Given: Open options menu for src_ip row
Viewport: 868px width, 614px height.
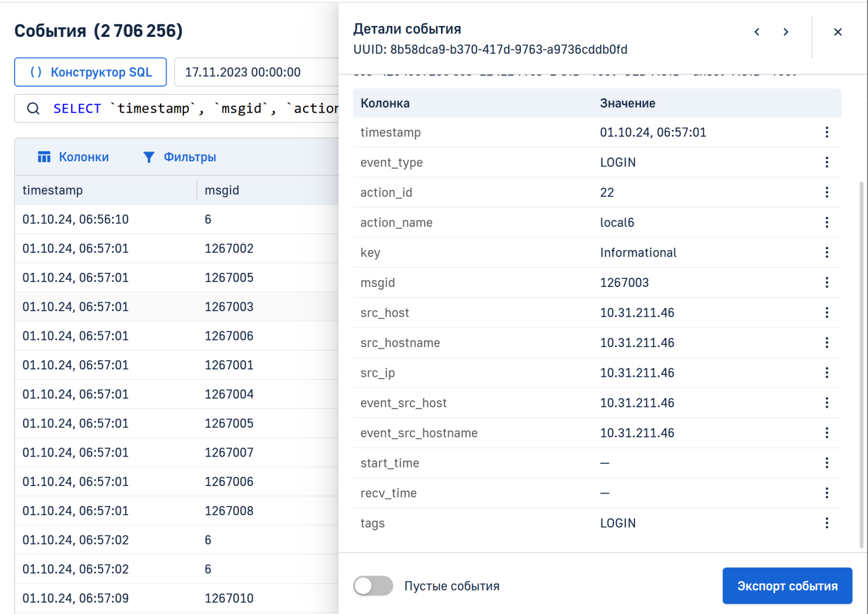Looking at the screenshot, I should pyautogui.click(x=826, y=373).
